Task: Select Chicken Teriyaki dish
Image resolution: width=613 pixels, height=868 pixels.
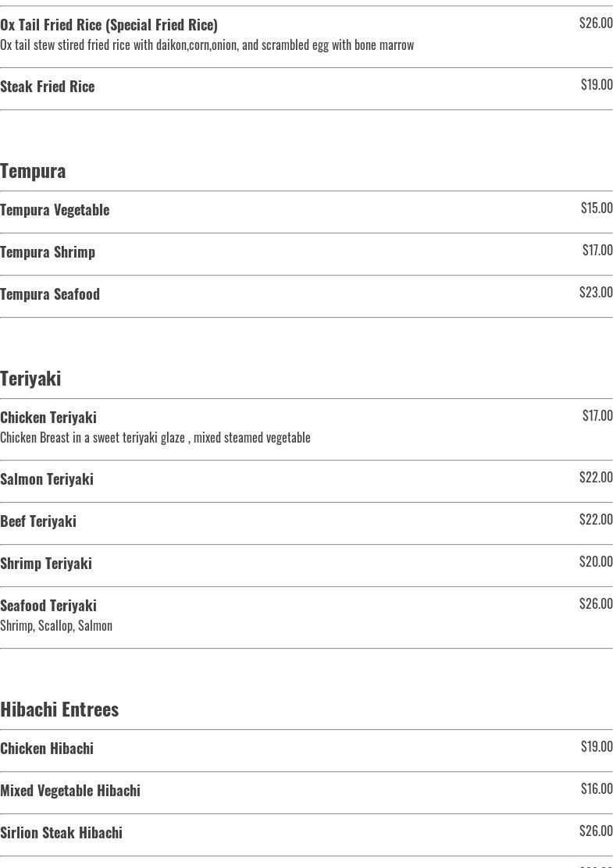Action: pyautogui.click(x=48, y=418)
